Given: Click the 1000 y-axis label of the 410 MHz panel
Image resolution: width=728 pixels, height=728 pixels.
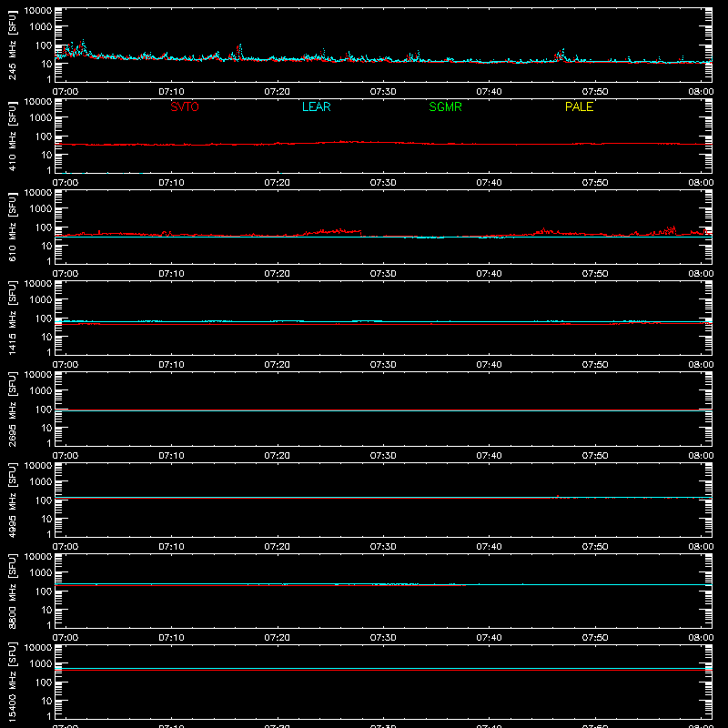Looking at the screenshot, I should pyautogui.click(x=41, y=118).
